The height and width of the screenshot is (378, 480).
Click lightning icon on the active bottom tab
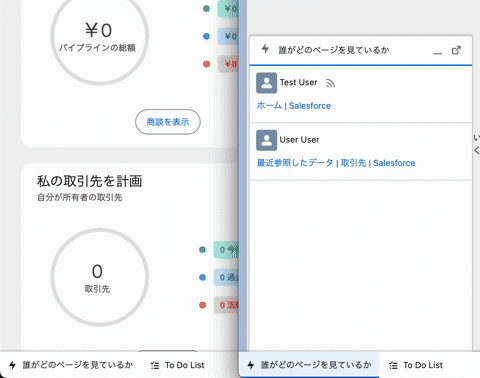[x=251, y=365]
